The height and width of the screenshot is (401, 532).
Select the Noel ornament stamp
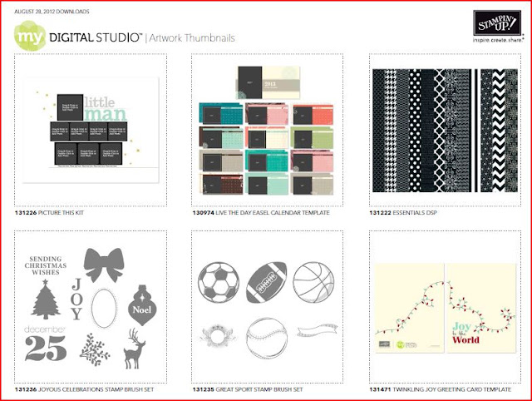(142, 305)
